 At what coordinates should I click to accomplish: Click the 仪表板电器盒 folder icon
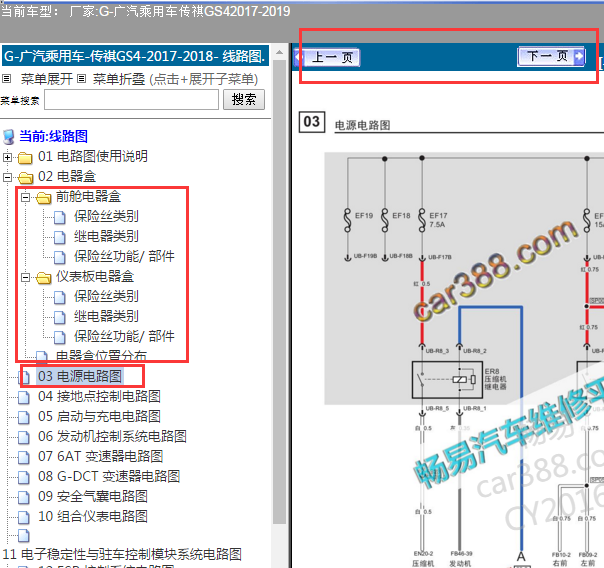tap(44, 278)
